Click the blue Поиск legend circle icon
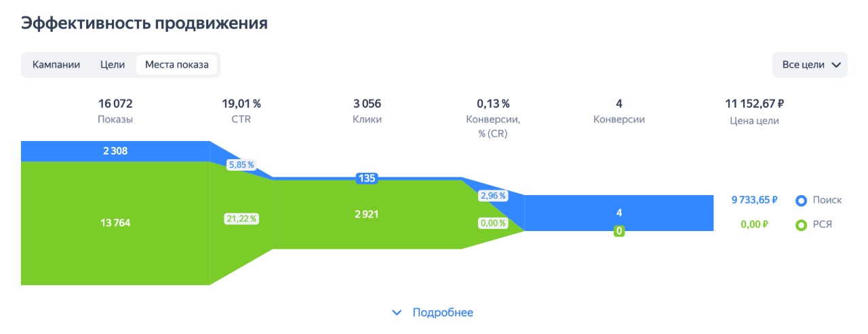868x334 pixels. (801, 201)
